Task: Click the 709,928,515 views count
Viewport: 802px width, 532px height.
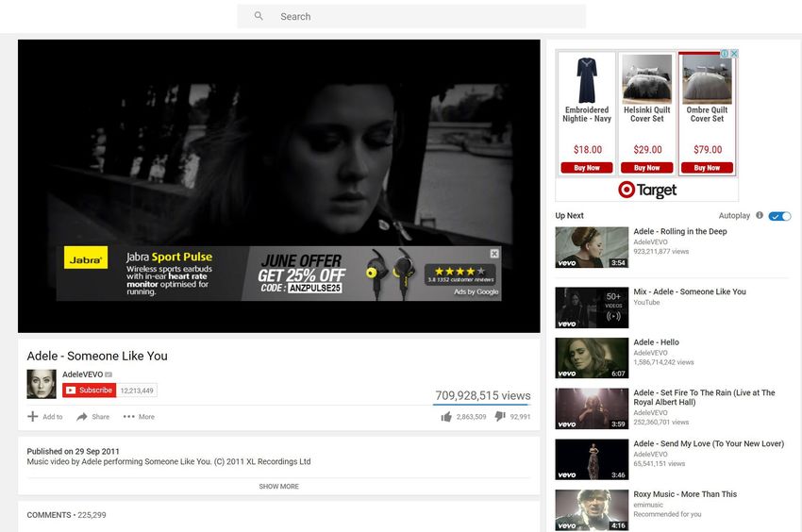Action: (x=483, y=395)
